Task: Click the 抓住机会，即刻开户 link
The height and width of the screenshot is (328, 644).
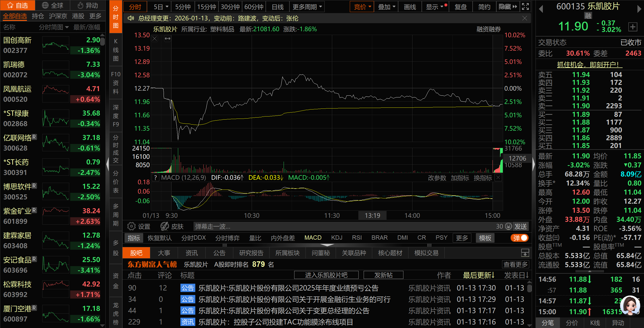Action: point(589,65)
